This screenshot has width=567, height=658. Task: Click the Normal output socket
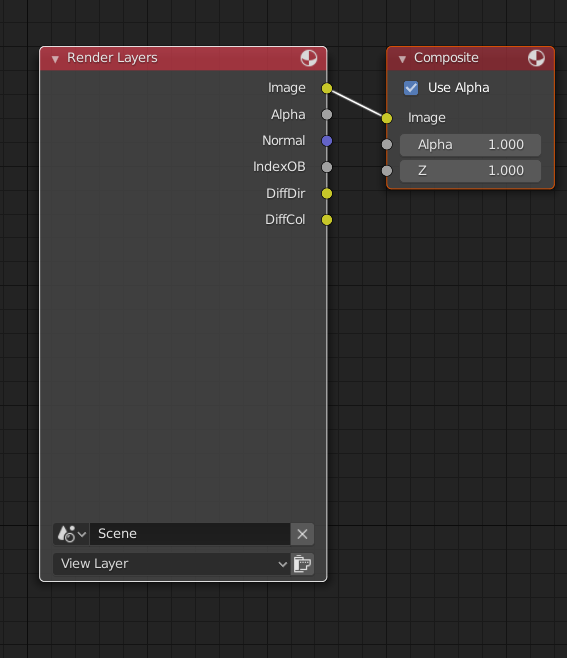click(327, 141)
